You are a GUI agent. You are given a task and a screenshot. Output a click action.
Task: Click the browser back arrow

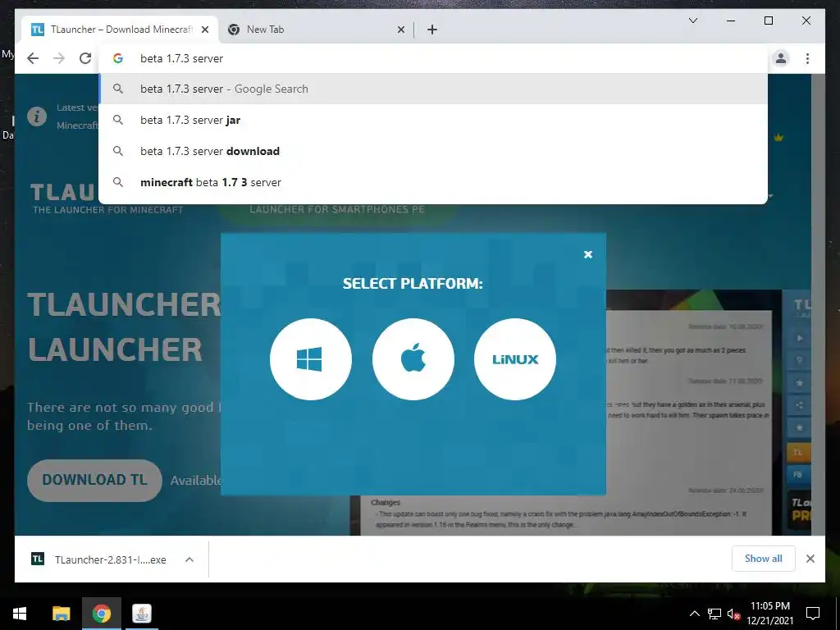coord(33,58)
